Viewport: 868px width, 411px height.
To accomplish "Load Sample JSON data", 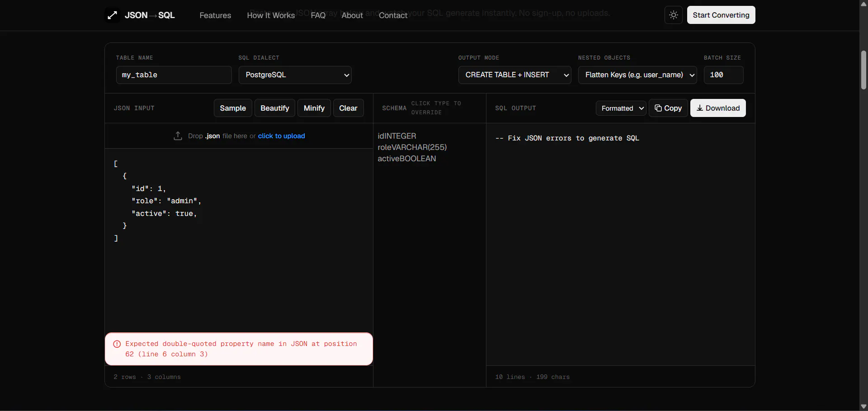I will (233, 108).
